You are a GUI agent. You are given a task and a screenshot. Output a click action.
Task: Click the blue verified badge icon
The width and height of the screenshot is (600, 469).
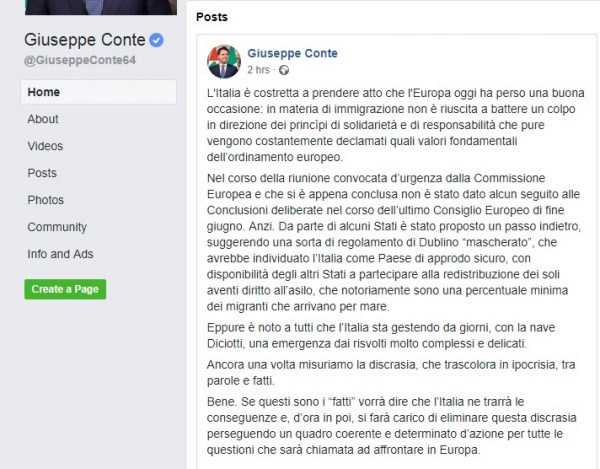[157, 41]
